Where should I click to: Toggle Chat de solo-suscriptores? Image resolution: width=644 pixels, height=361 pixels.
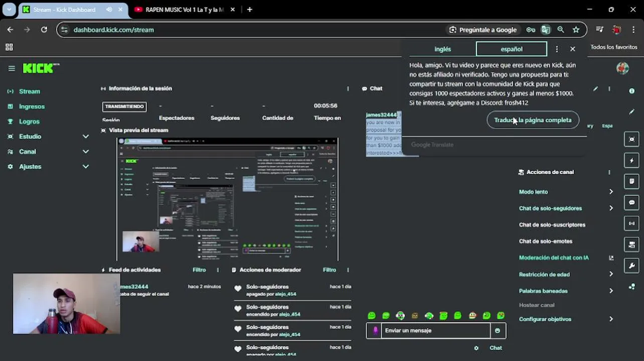(552, 225)
